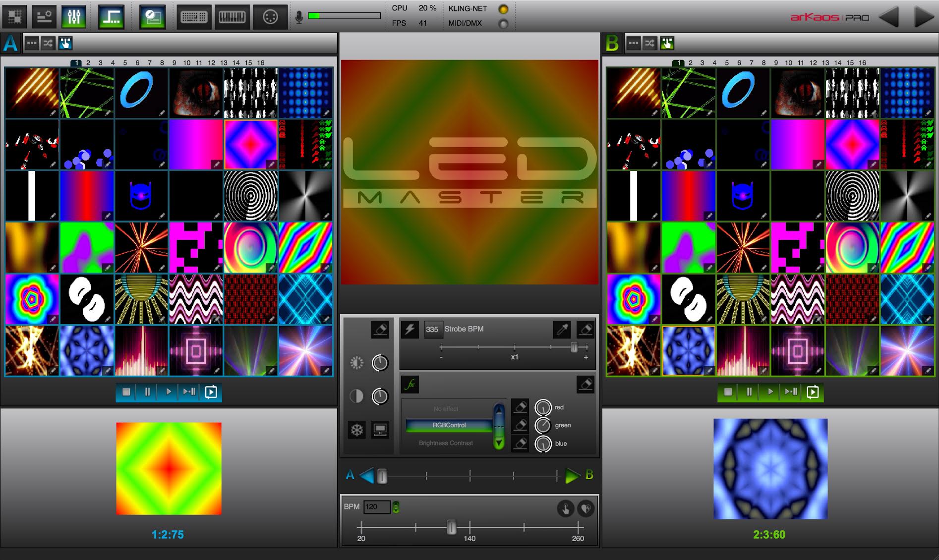Toggle shuffle mode on deck B
Screen dimensions: 939x560
click(650, 43)
